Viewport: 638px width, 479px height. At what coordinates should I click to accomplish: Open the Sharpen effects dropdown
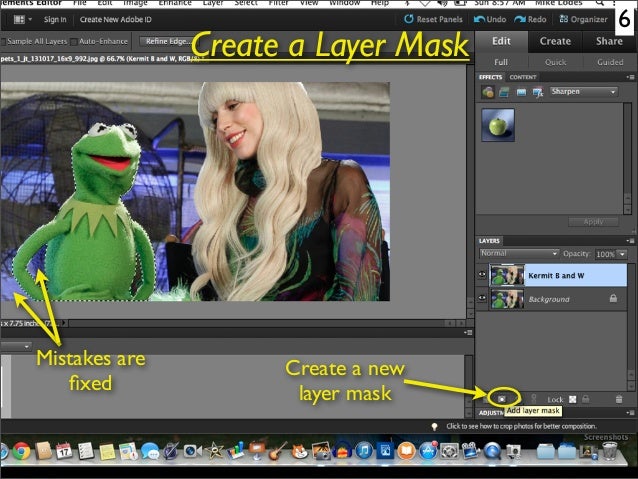pos(584,92)
